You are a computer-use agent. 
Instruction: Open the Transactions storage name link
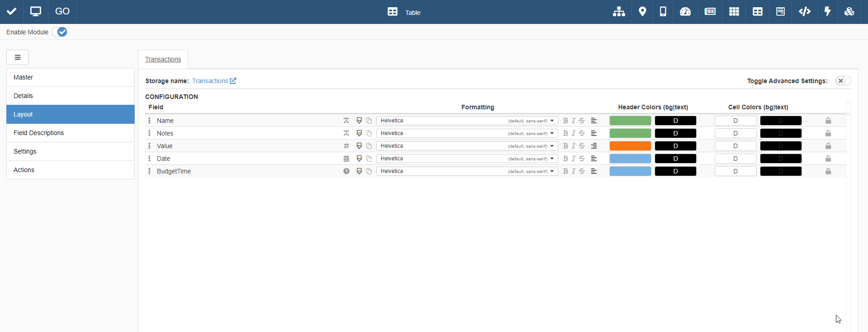point(214,81)
